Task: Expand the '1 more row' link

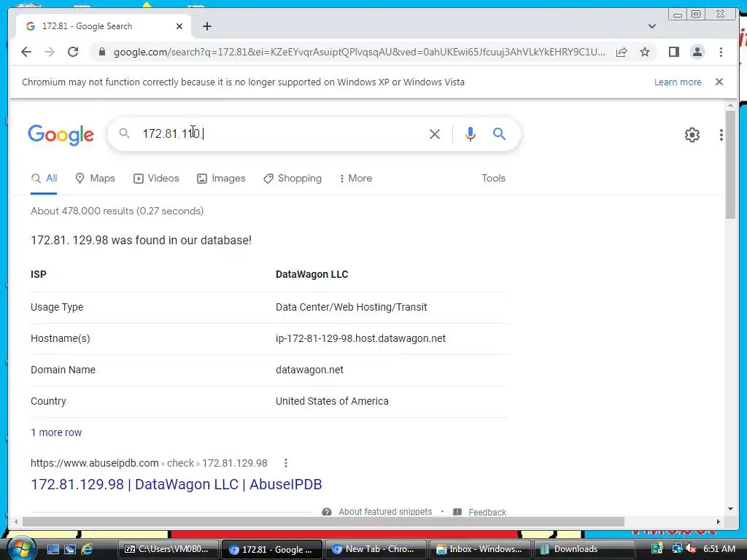Action: coord(56,432)
